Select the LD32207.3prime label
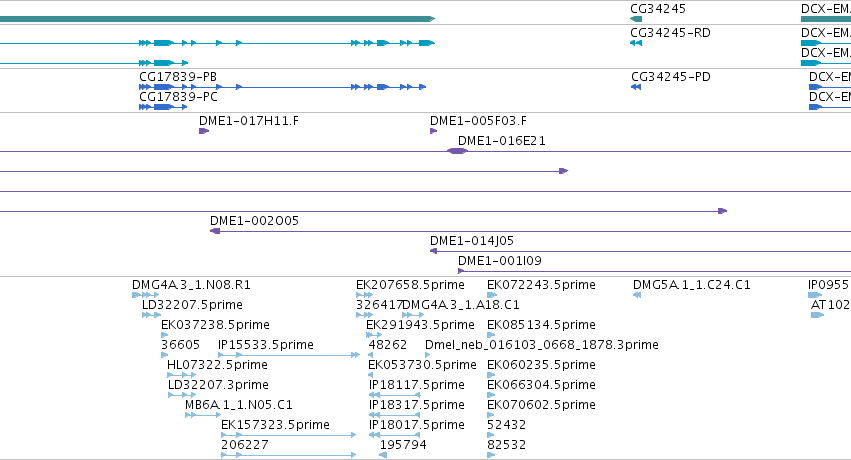 (218, 385)
